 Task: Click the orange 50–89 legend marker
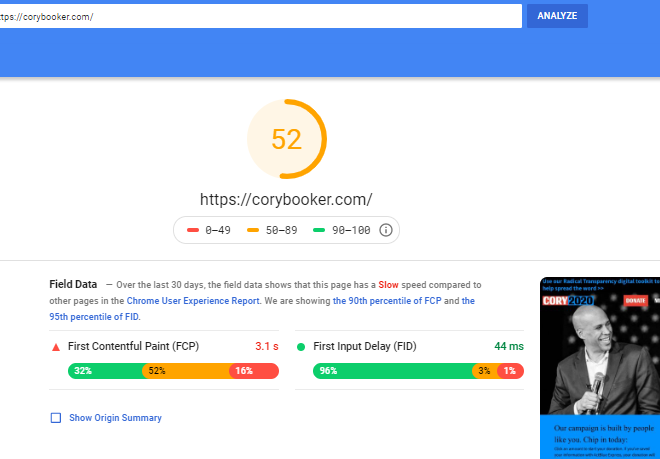click(x=253, y=230)
